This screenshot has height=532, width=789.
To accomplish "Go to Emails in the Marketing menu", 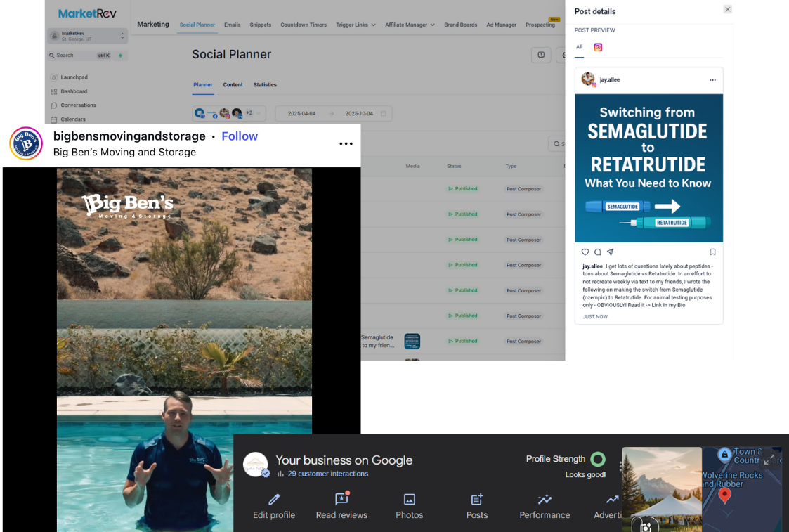I will (x=232, y=25).
